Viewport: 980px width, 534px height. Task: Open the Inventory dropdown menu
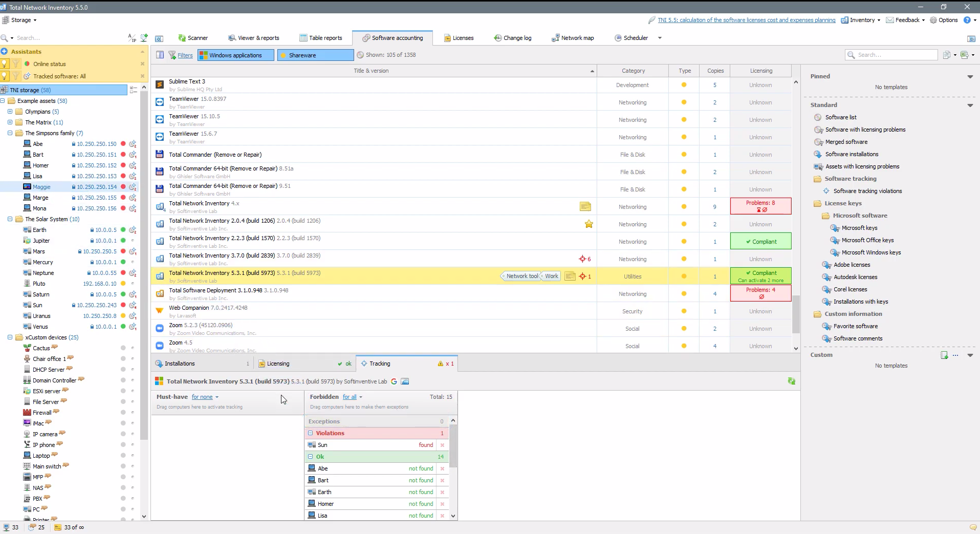(861, 20)
